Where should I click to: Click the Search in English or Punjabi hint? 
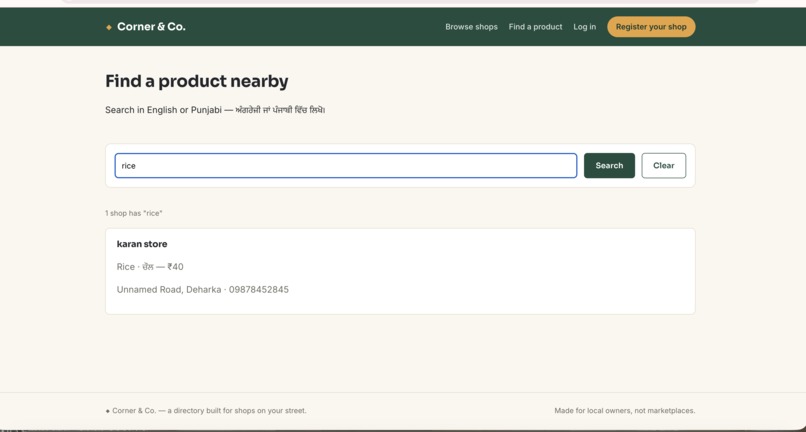coord(215,110)
